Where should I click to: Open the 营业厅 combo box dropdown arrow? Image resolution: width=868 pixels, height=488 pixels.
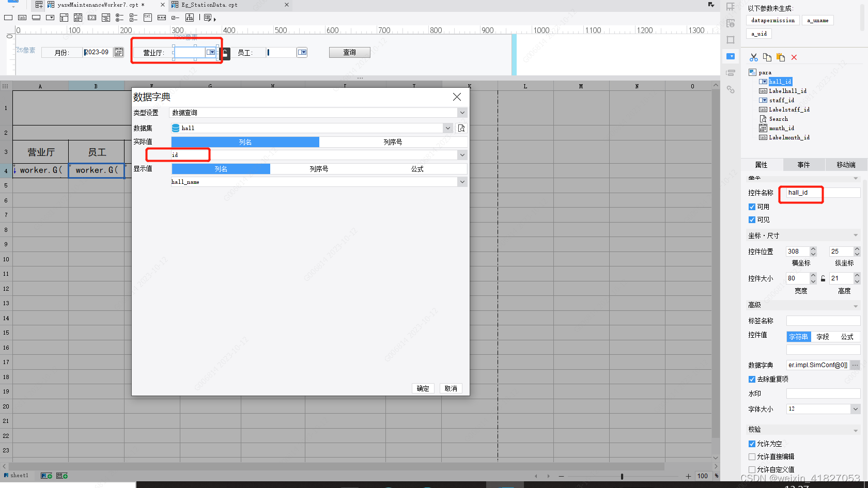[211, 52]
